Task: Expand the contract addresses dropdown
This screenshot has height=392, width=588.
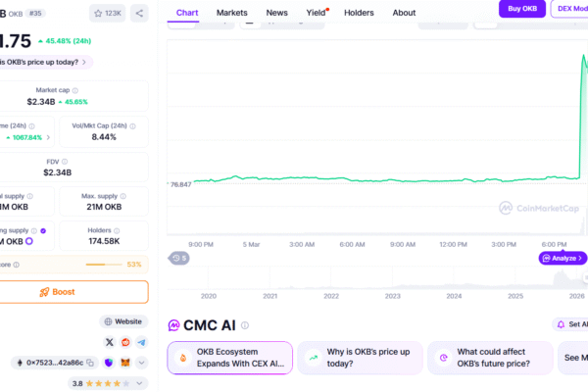Action: coord(141,363)
